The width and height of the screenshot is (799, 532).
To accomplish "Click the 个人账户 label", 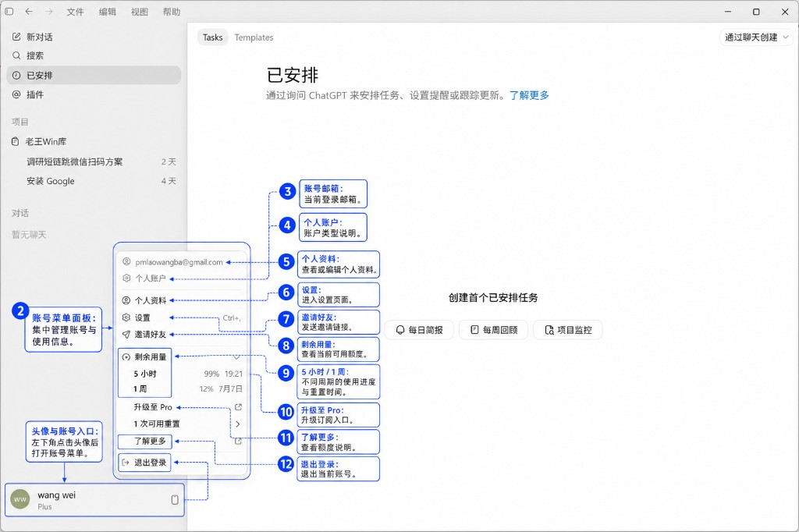I will coord(151,278).
